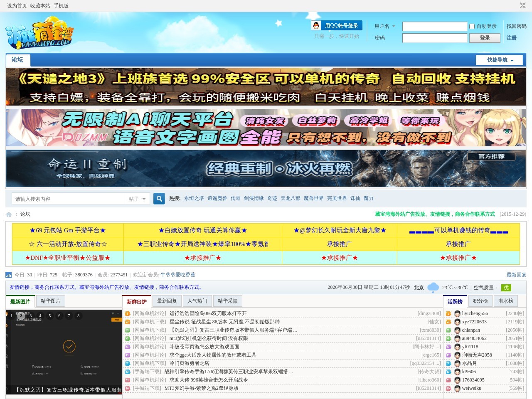This screenshot has height=399, width=532.
Task: Open the 找回密码 link
Action: pos(517,26)
